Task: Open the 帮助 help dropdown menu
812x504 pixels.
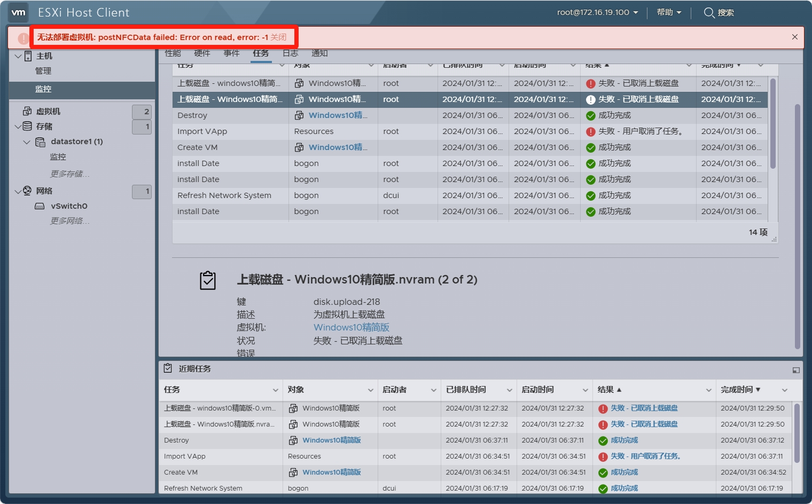Action: click(669, 12)
